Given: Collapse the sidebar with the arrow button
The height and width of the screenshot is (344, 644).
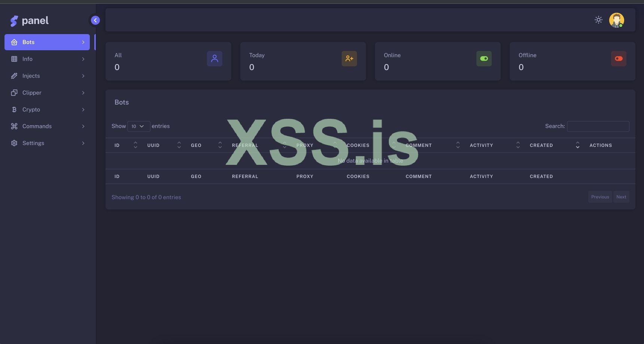Looking at the screenshot, I should pos(95,20).
